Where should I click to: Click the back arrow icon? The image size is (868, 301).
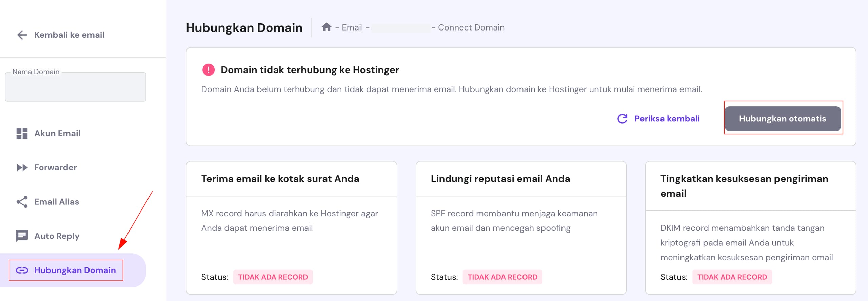[22, 35]
